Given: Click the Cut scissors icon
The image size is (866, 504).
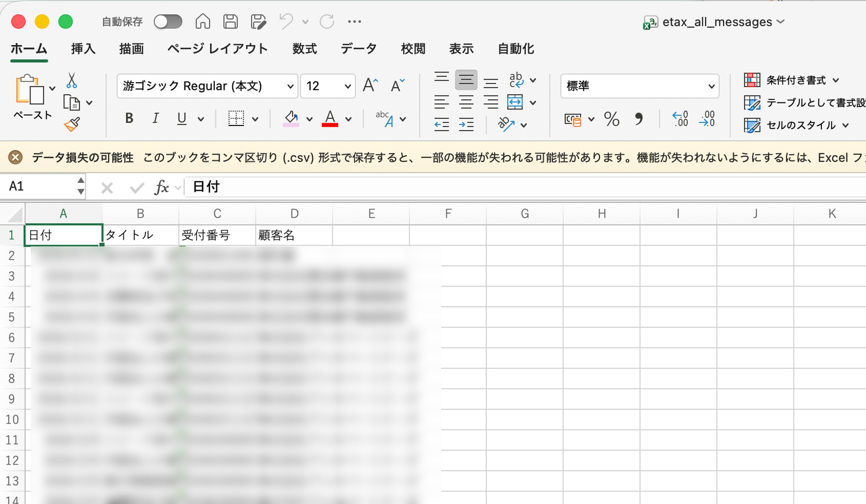Looking at the screenshot, I should 71,80.
